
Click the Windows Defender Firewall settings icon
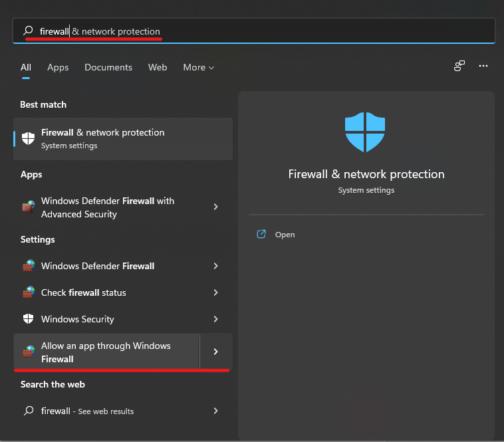click(x=28, y=266)
